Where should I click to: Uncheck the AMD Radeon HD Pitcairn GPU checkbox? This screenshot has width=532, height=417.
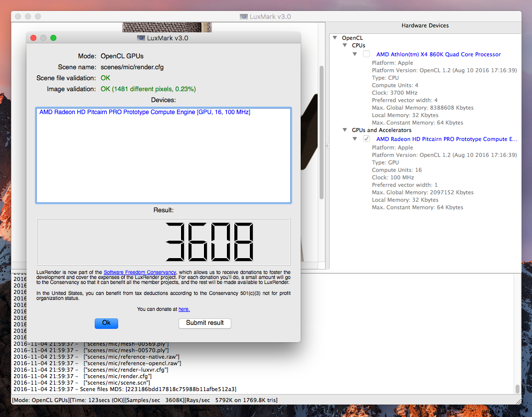click(x=366, y=139)
